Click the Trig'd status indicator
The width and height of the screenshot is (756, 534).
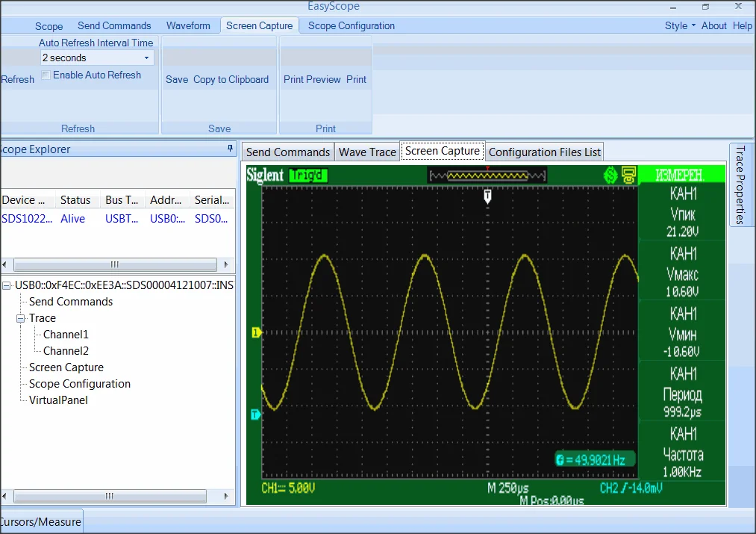pyautogui.click(x=308, y=176)
